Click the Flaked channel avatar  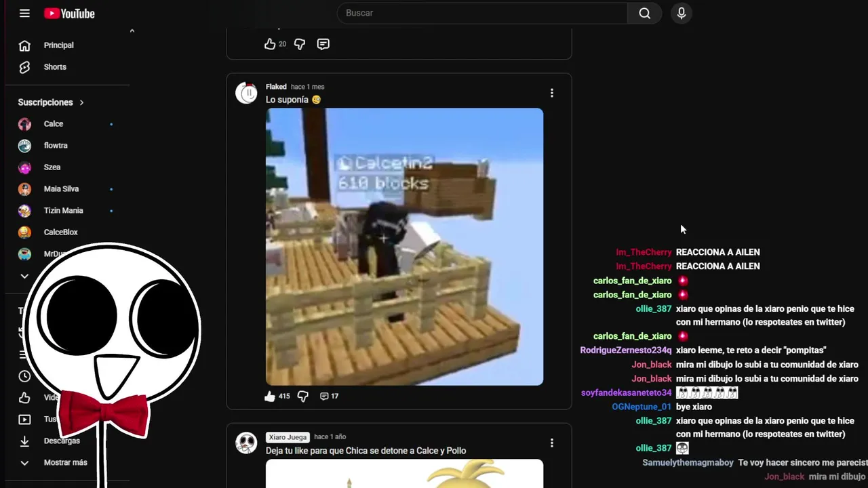point(246,93)
